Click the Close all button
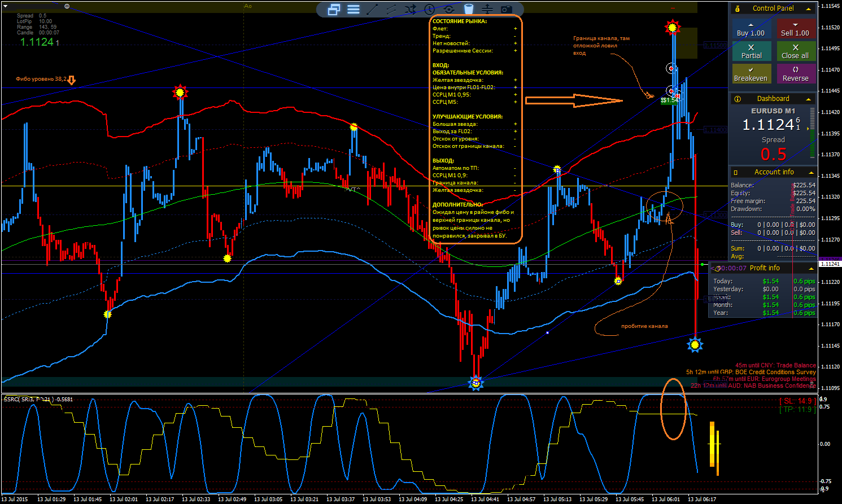 796,51
